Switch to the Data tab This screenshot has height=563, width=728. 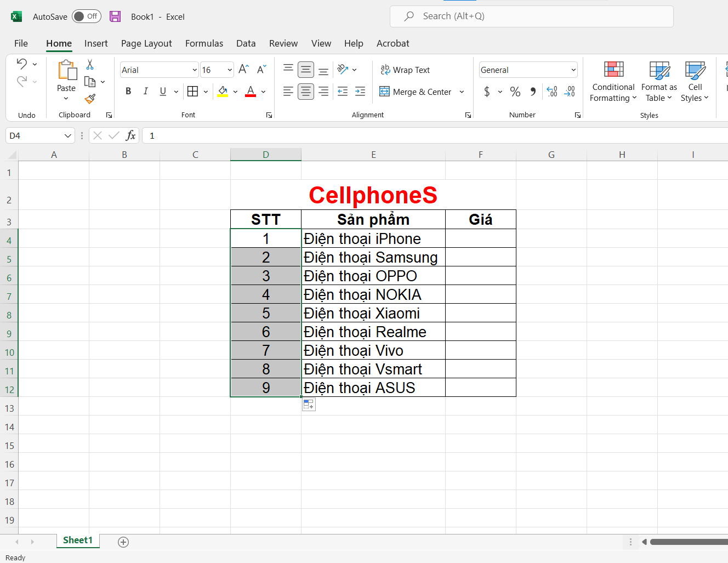(x=246, y=43)
